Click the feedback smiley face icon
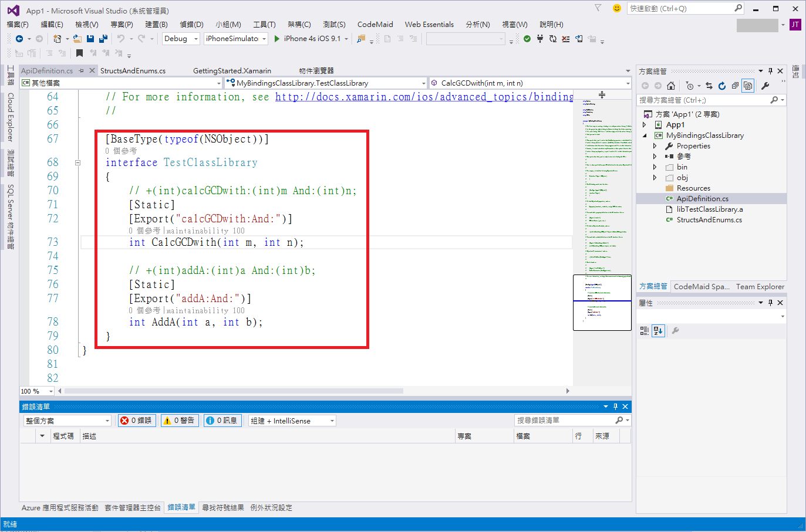Image resolution: width=806 pixels, height=532 pixels. [616, 8]
